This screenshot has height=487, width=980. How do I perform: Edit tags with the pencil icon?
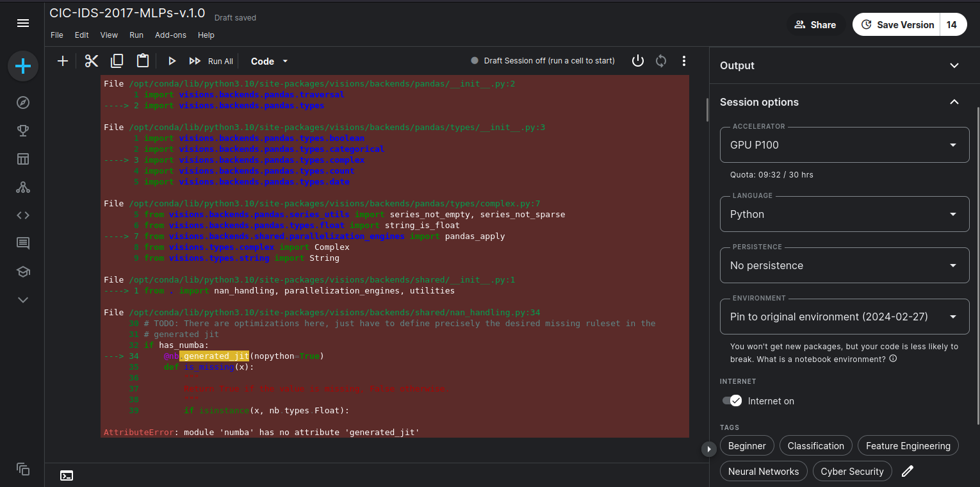coord(907,472)
